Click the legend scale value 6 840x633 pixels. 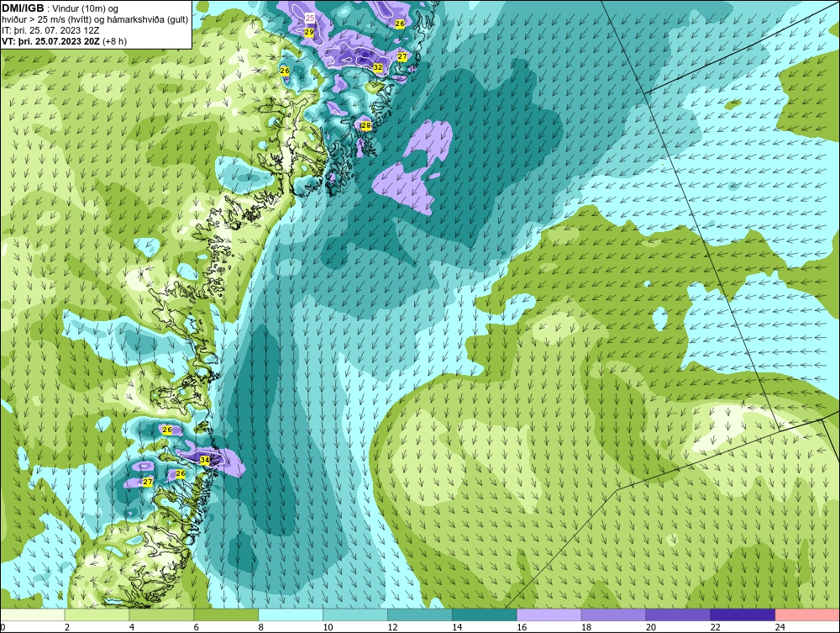pyautogui.click(x=196, y=627)
